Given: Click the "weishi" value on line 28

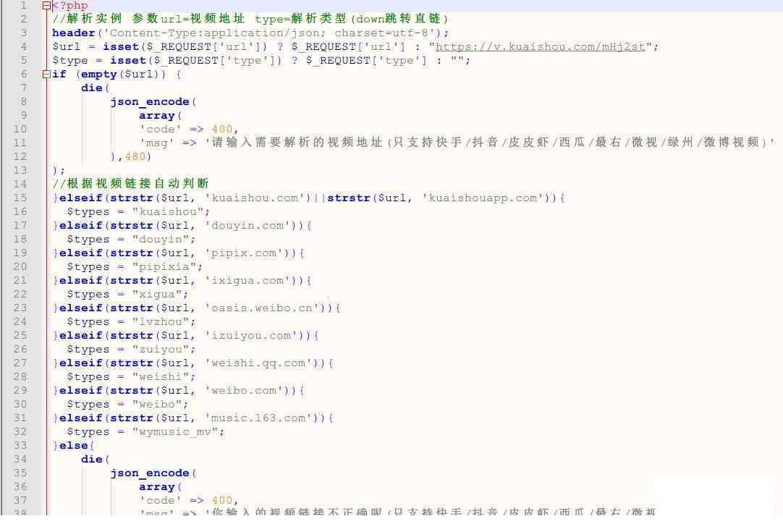Looking at the screenshot, I should pos(161,376).
